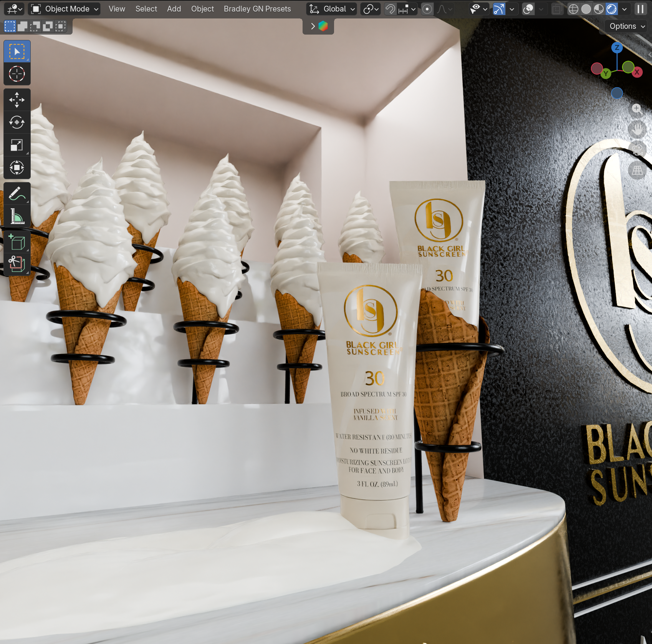The width and height of the screenshot is (652, 644).
Task: Open Global transform orientation dropdown
Action: 332,9
